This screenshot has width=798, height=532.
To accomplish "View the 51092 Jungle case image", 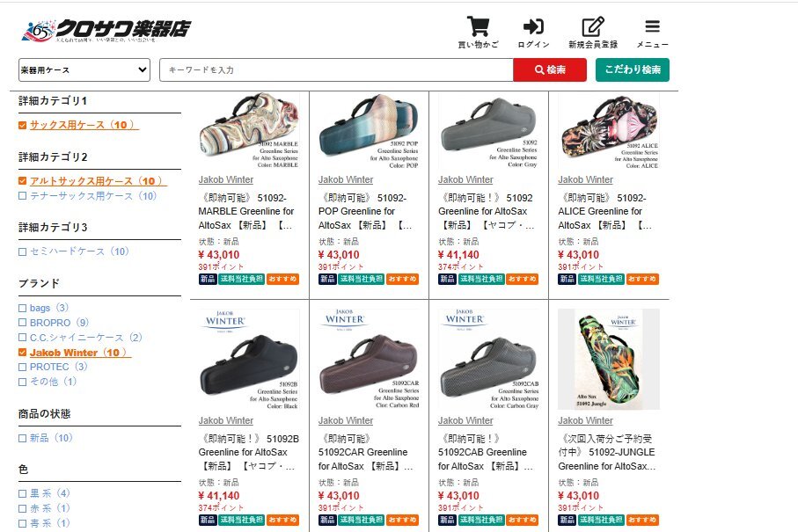I will pyautogui.click(x=609, y=359).
